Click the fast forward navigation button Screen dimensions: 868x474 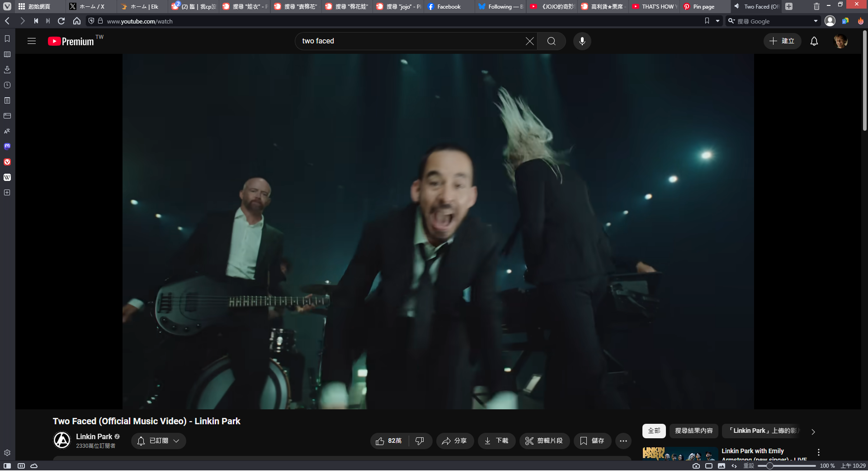pyautogui.click(x=48, y=21)
